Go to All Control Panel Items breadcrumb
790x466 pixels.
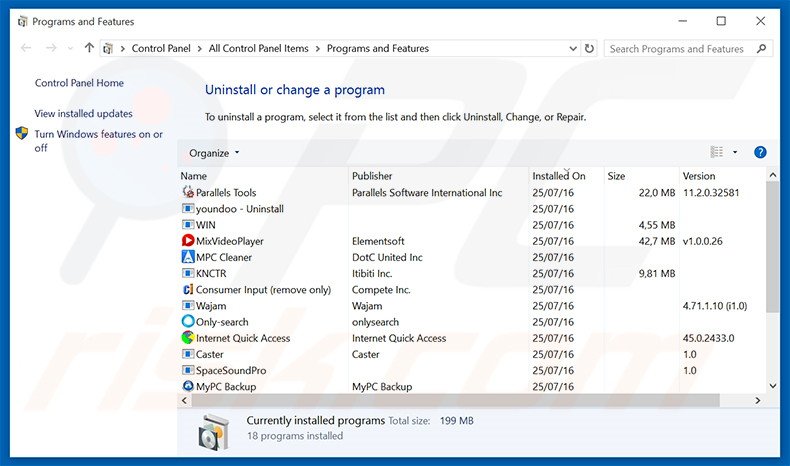[x=258, y=48]
